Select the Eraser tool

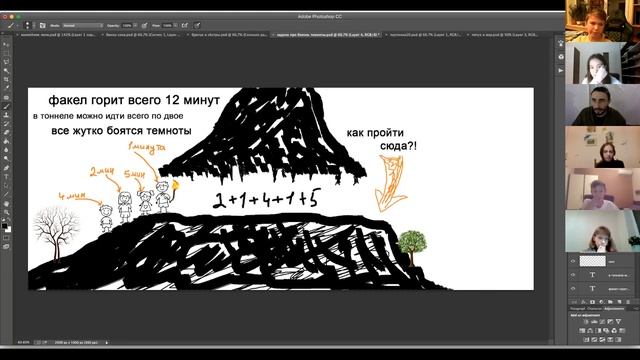coord(6,132)
